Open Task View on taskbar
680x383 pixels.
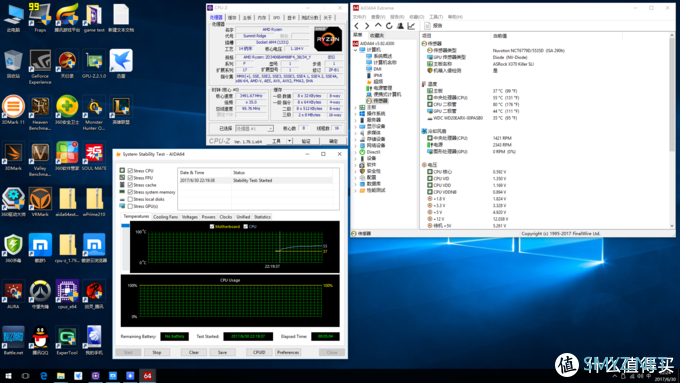tap(26, 376)
